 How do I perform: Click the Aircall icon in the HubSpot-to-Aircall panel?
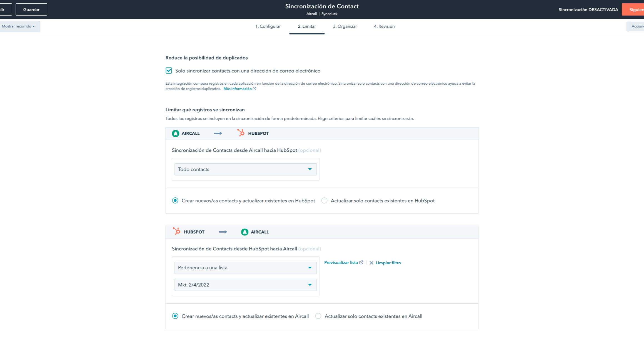click(x=244, y=232)
